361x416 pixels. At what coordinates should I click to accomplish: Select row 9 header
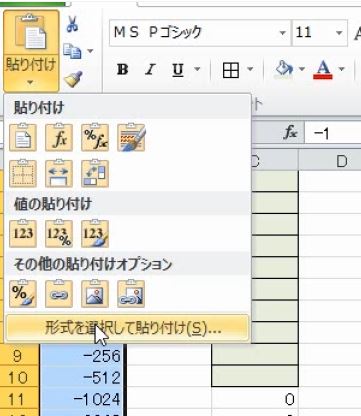point(20,356)
